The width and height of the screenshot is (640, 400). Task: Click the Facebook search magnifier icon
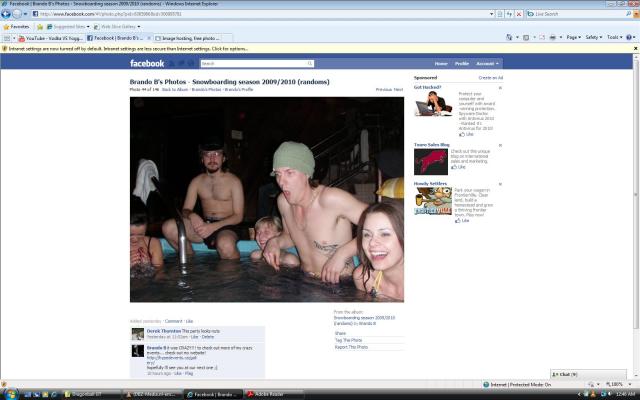click(x=310, y=63)
